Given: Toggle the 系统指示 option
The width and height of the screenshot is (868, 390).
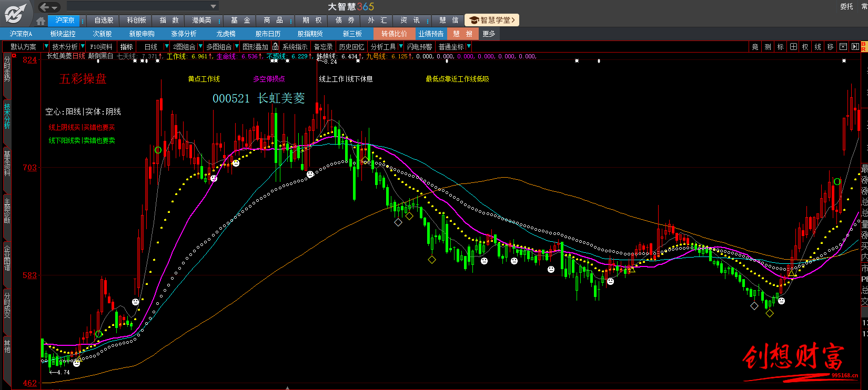Looking at the screenshot, I should pos(295,47).
